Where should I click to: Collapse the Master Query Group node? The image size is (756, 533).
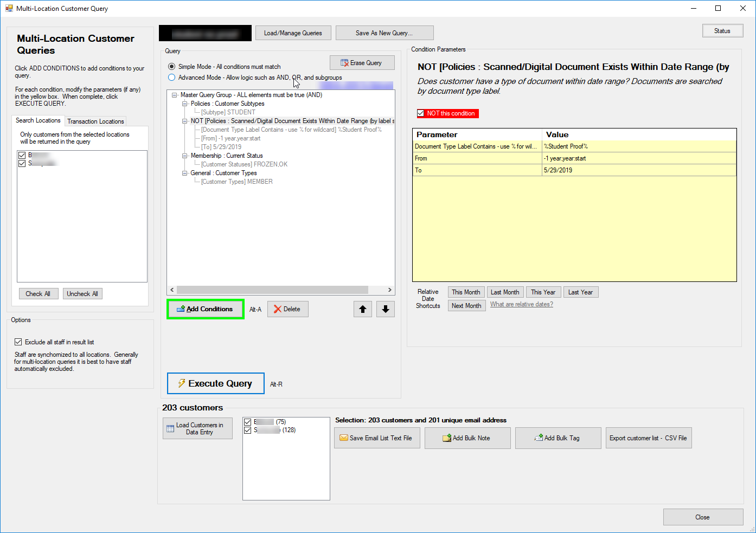175,95
